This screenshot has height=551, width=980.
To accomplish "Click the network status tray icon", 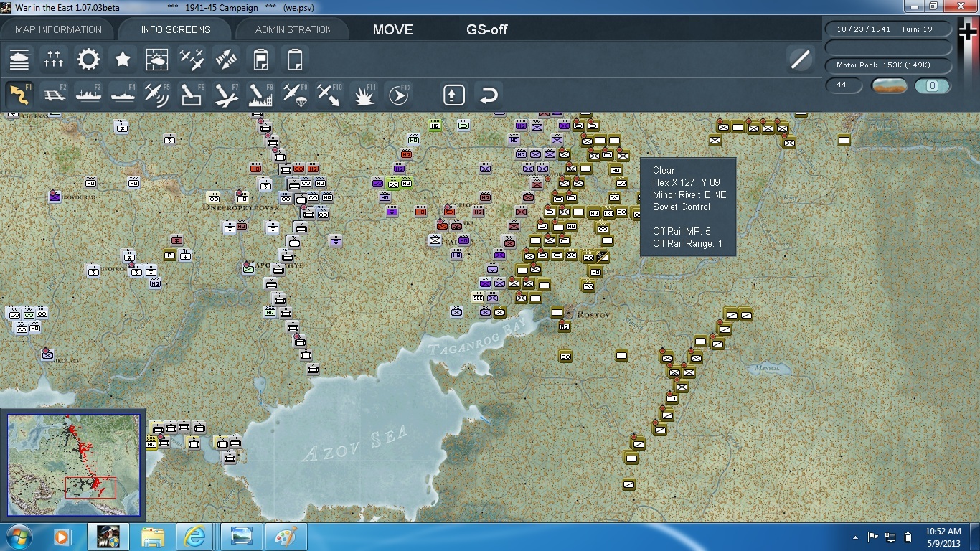I will (x=890, y=537).
